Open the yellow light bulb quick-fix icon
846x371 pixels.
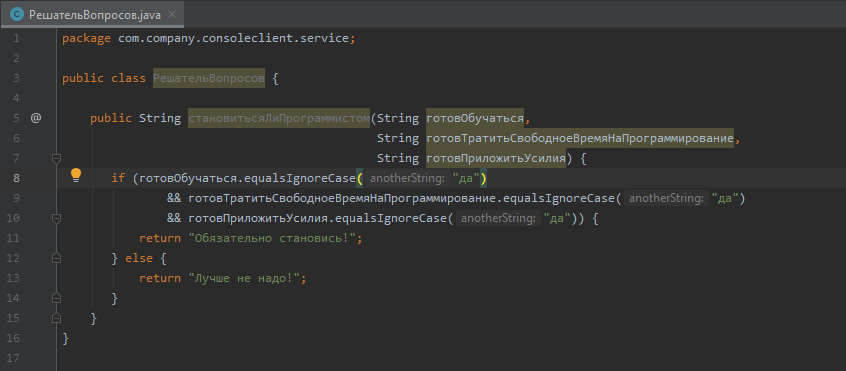click(76, 174)
